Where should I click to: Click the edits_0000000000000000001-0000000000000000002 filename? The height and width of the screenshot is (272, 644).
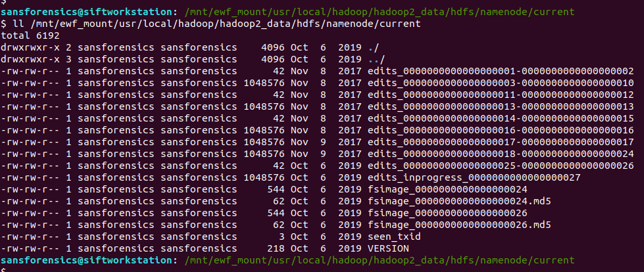click(501, 72)
